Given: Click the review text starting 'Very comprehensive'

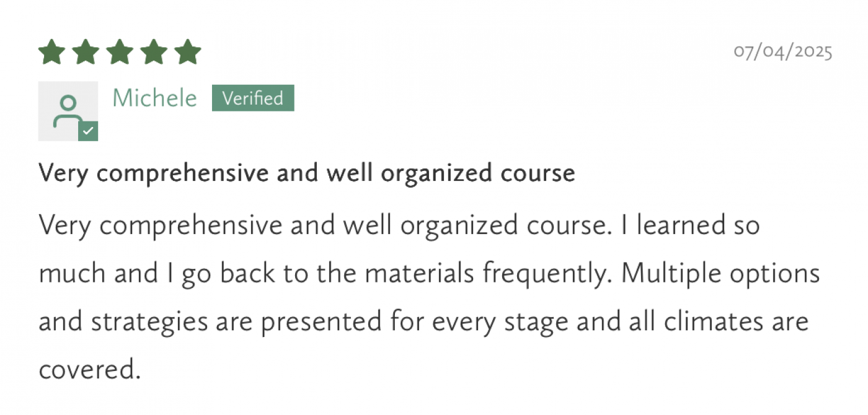Looking at the screenshot, I should pos(429,297).
